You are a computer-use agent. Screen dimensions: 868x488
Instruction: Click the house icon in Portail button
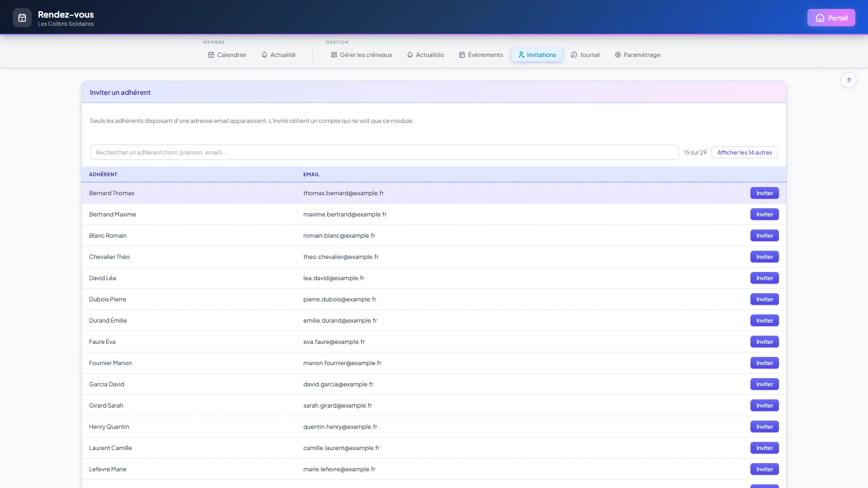click(x=820, y=18)
